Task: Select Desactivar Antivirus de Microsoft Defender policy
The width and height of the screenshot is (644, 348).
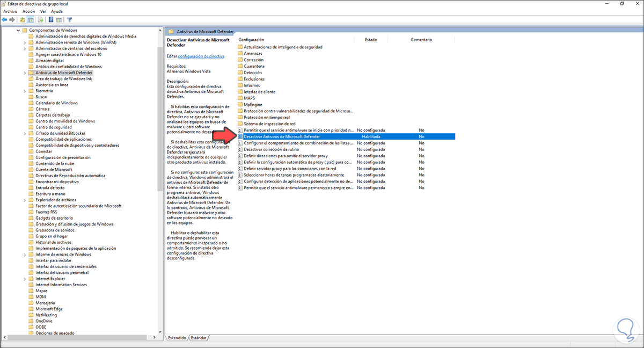Action: (x=346, y=136)
